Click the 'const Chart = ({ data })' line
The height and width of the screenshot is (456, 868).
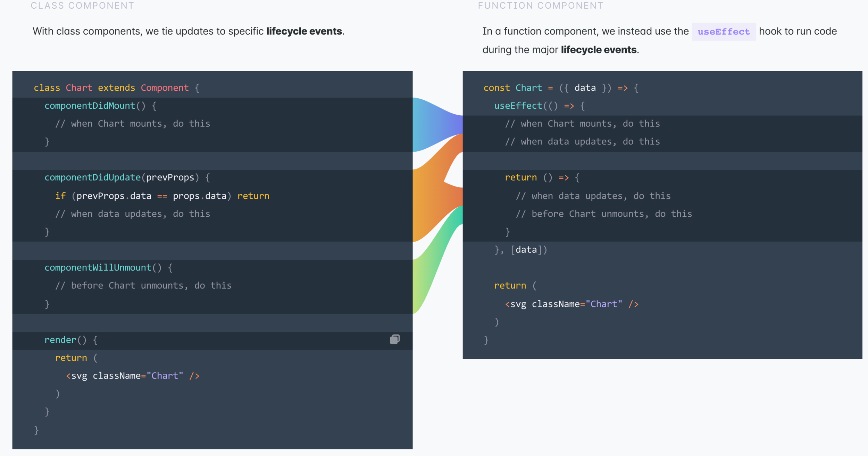[x=560, y=88]
